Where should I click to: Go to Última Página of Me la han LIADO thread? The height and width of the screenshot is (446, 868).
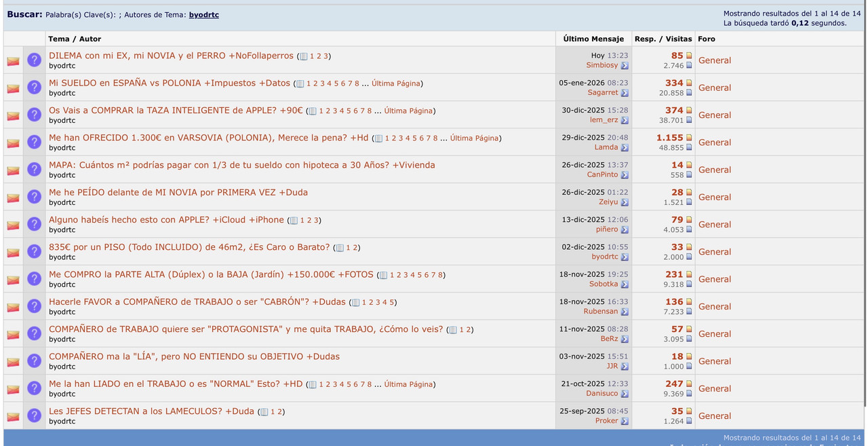[408, 384]
